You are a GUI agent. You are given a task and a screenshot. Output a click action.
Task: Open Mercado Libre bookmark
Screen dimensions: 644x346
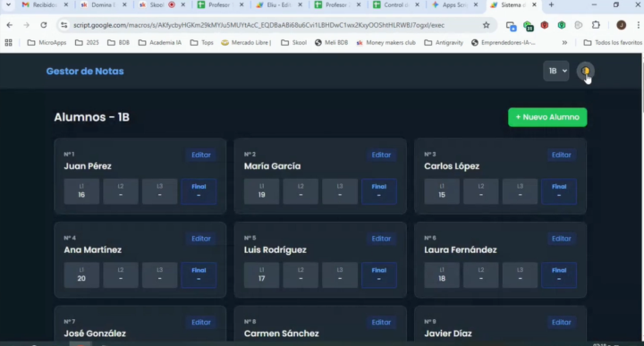pyautogui.click(x=246, y=42)
